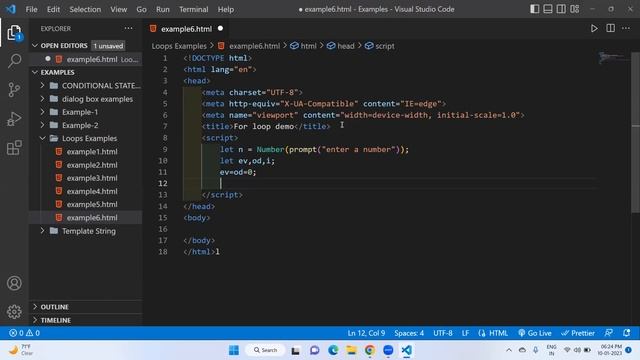Image resolution: width=640 pixels, height=360 pixels.
Task: Open the Help menu
Action: click(x=226, y=9)
